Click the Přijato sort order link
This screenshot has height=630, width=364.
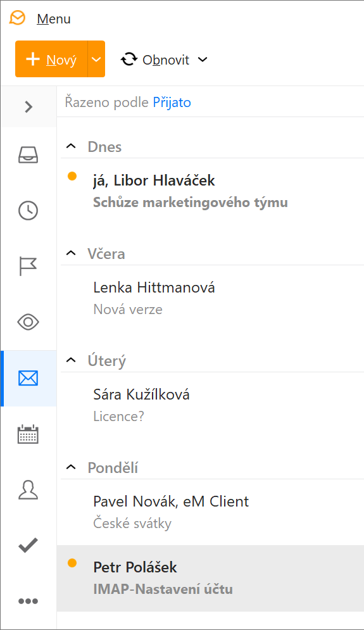coord(172,103)
